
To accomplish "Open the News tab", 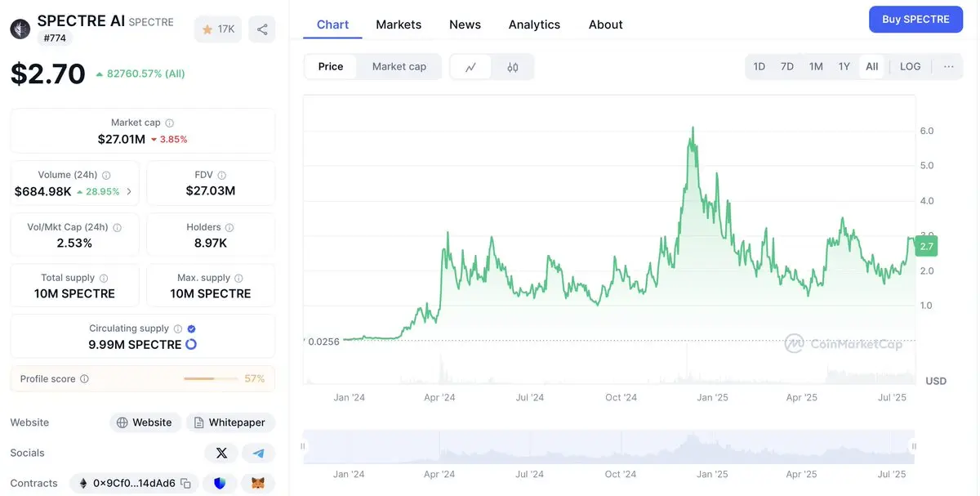I will 465,25.
